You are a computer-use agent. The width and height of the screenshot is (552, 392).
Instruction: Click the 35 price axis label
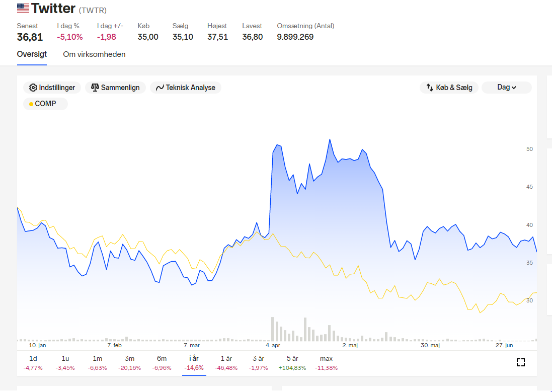[529, 263]
